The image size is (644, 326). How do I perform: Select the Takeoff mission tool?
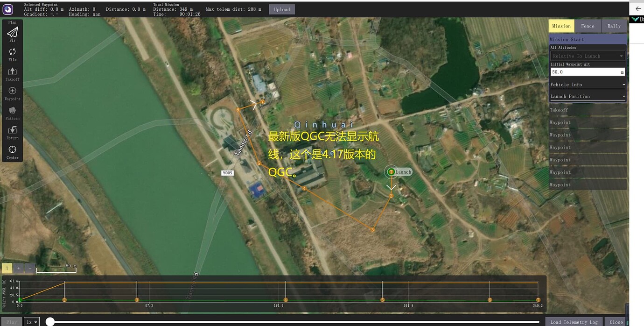click(12, 72)
